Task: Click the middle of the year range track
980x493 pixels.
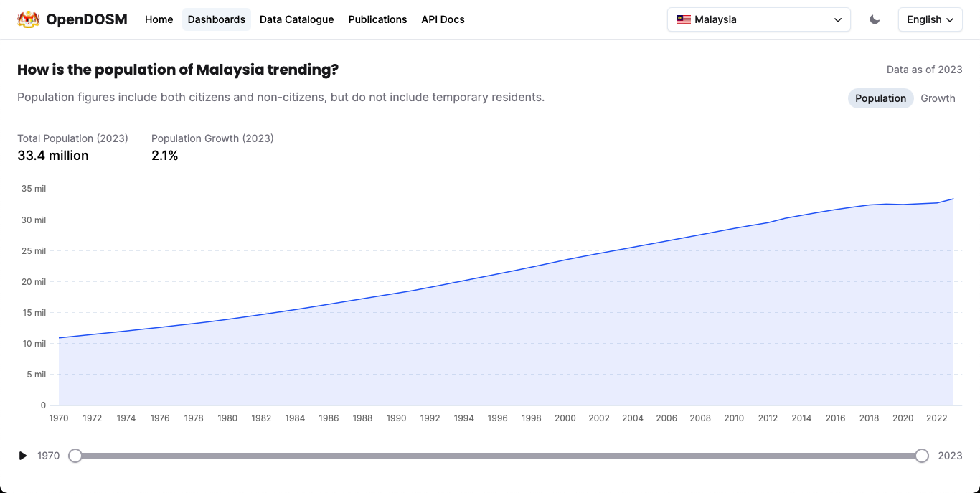Action: pyautogui.click(x=499, y=456)
